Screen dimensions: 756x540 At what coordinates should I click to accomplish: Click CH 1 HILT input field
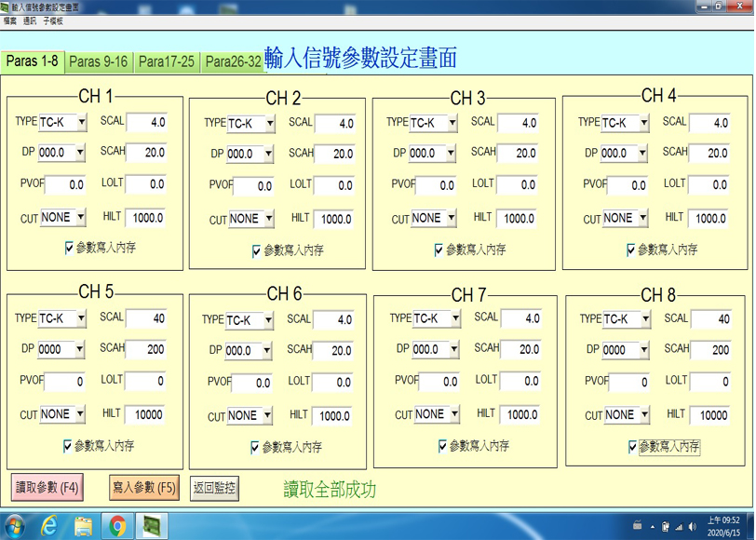[x=145, y=218]
